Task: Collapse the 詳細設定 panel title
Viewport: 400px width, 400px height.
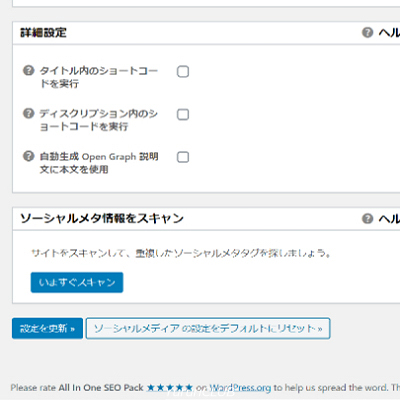Action: [43, 33]
